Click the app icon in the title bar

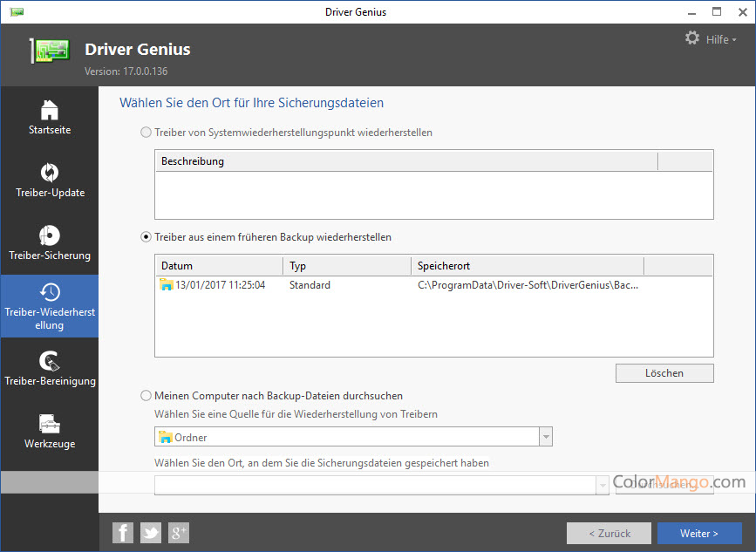pos(17,12)
